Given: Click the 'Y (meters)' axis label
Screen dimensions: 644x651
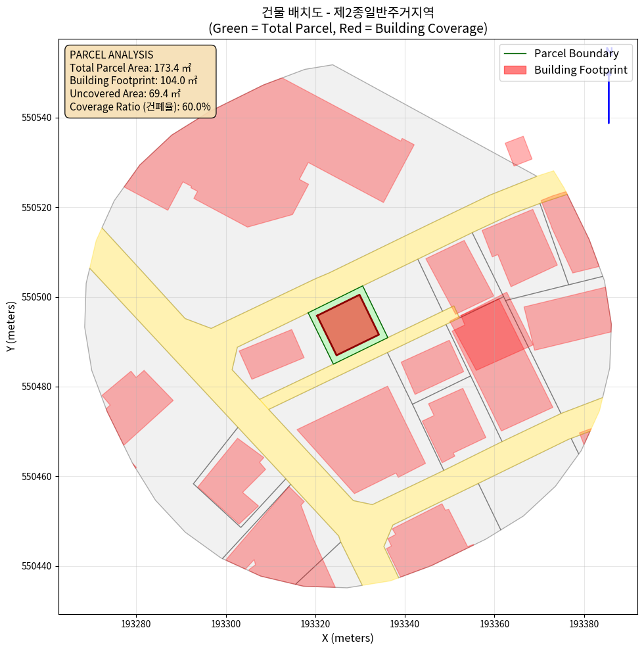Looking at the screenshot, I should coord(11,327).
